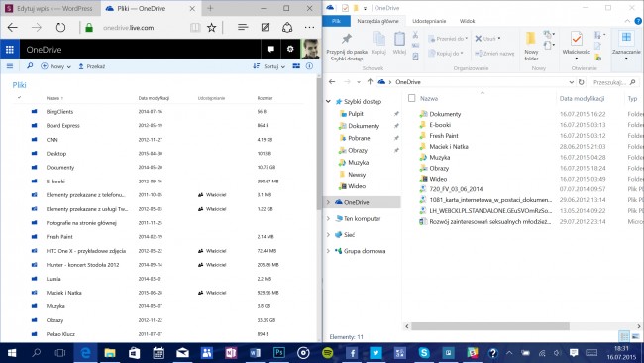Open Spotify from the taskbar
The width and height of the screenshot is (644, 363).
pyautogui.click(x=327, y=353)
